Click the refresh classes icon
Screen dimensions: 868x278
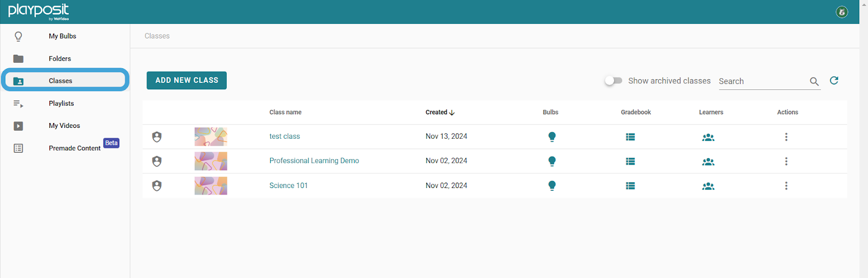pos(834,81)
